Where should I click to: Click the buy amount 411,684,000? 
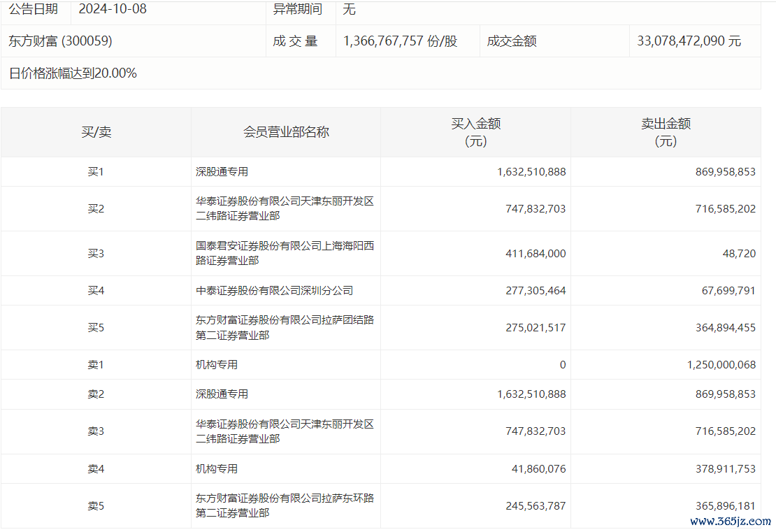536,254
